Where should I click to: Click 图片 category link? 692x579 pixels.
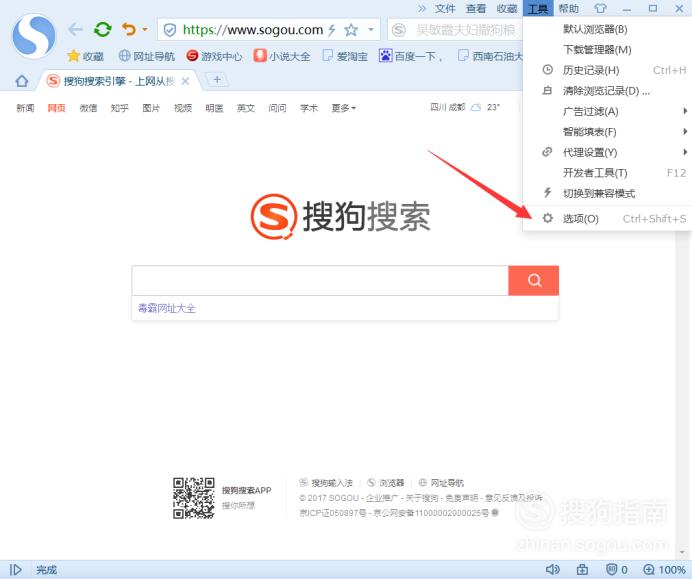[x=151, y=108]
